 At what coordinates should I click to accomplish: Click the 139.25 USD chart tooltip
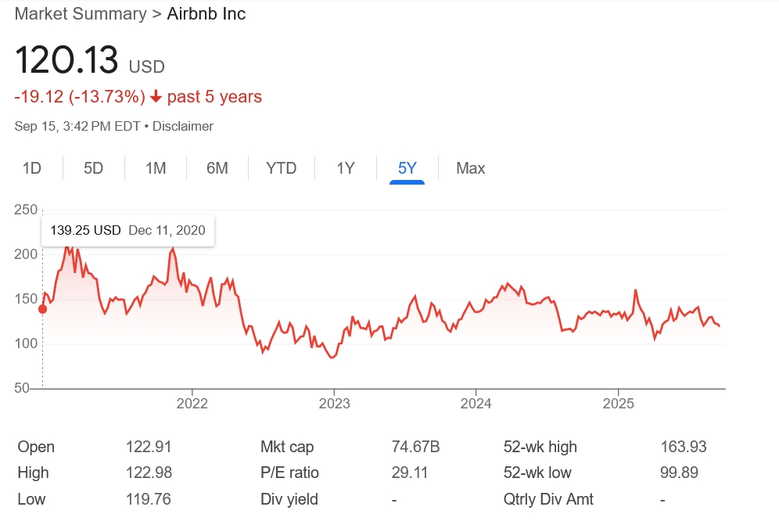pos(127,230)
